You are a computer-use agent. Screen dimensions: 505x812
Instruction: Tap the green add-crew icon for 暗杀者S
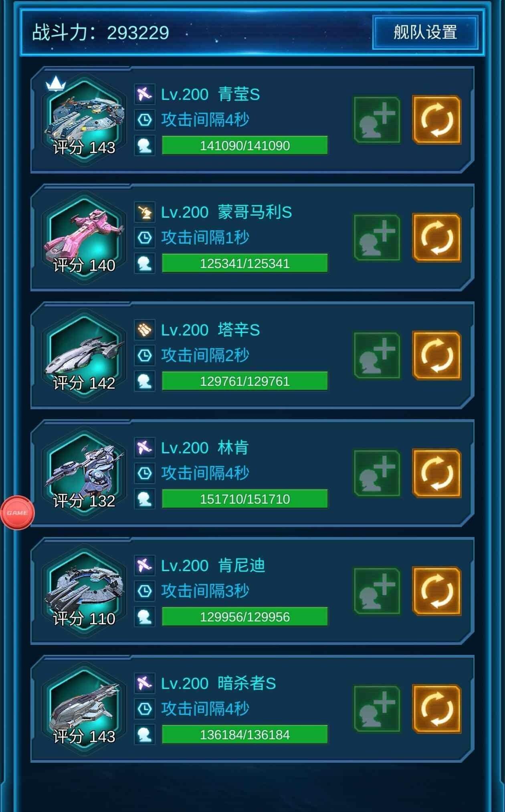coord(377,709)
